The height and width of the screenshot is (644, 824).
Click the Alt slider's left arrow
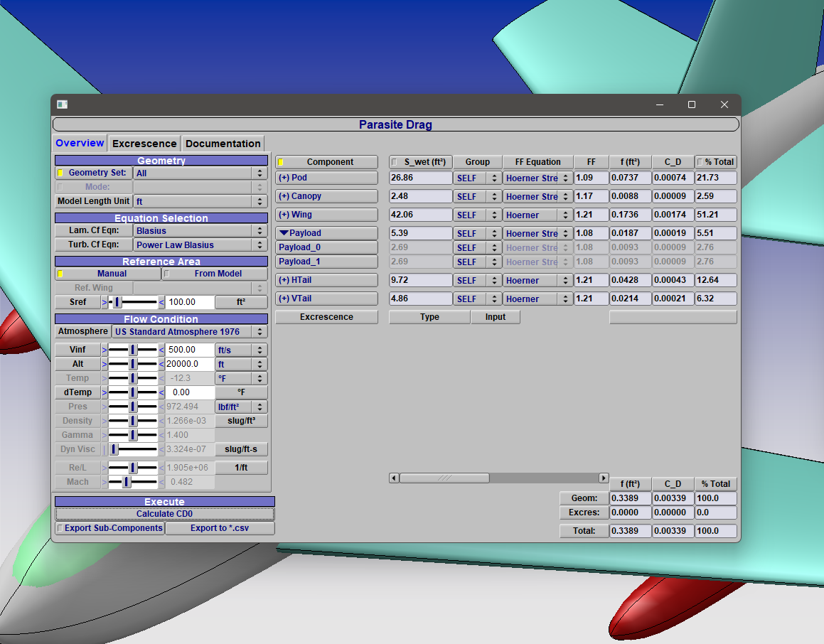pos(105,364)
